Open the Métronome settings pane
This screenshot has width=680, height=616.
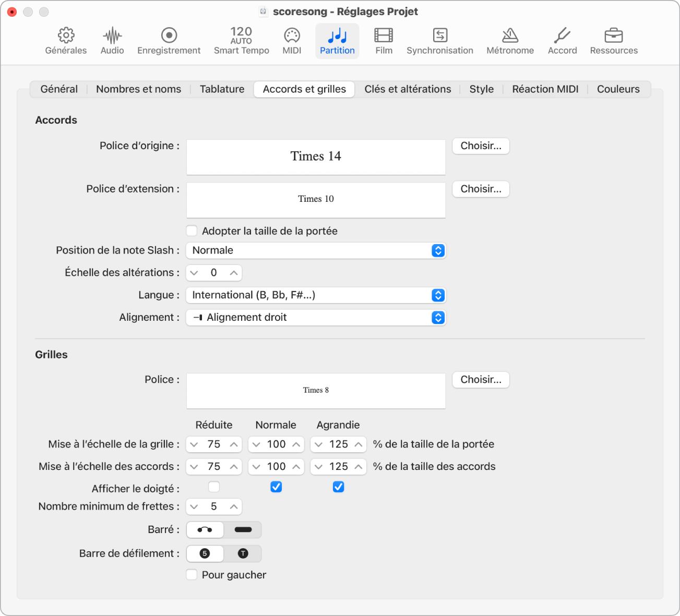pyautogui.click(x=510, y=41)
